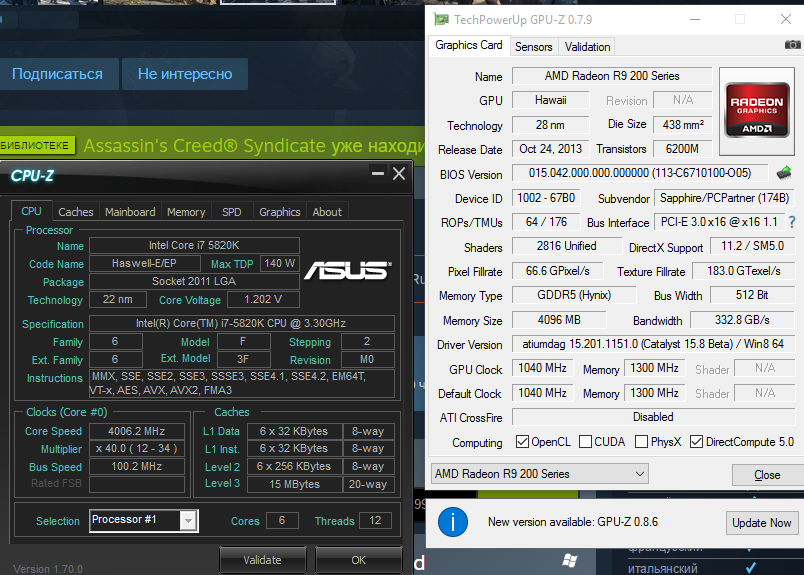Click the BIOS save chip icon in GPU-Z

[x=783, y=173]
